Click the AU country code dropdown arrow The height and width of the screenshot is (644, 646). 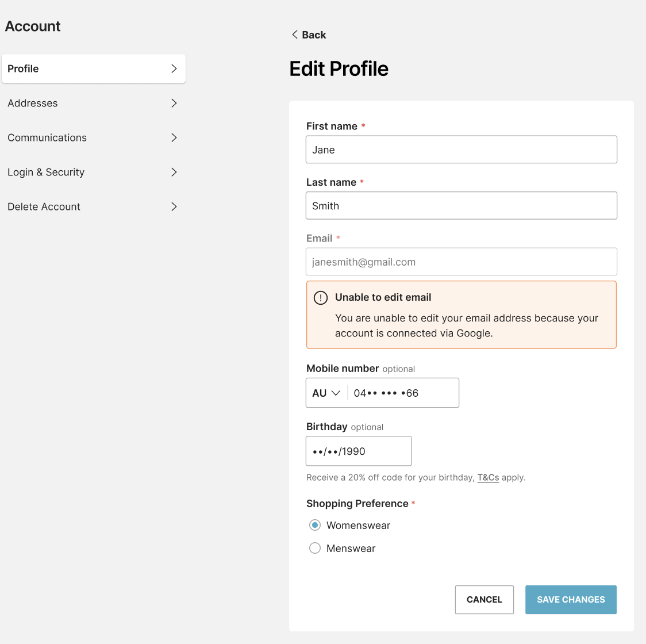click(336, 393)
